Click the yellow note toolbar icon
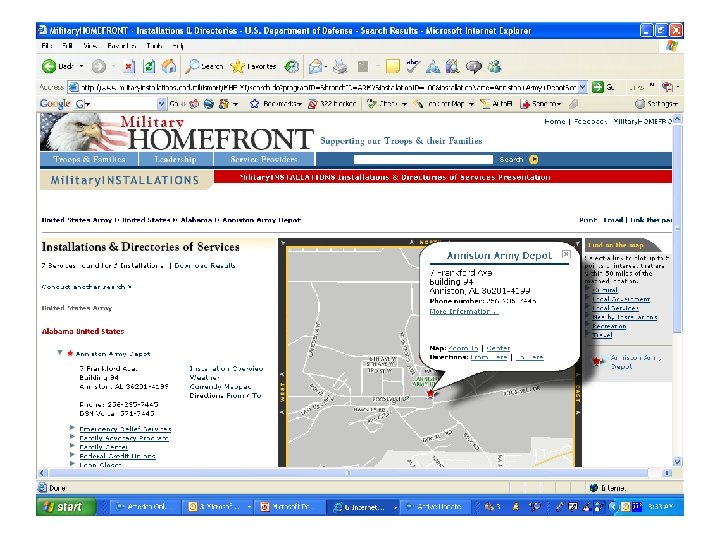Screen dimensions: 720x540 pyautogui.click(x=393, y=67)
